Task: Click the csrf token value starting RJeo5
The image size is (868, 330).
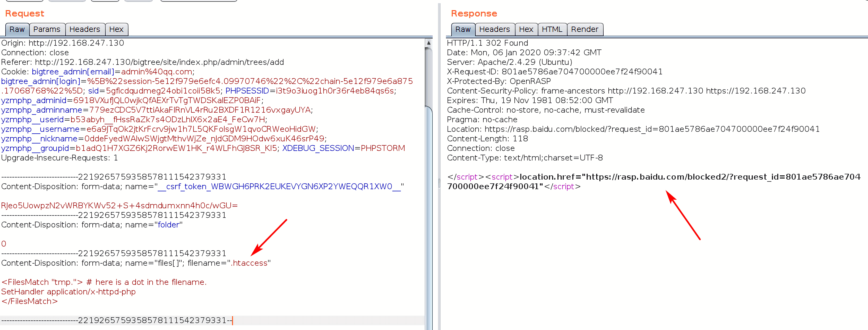Action: [x=120, y=205]
